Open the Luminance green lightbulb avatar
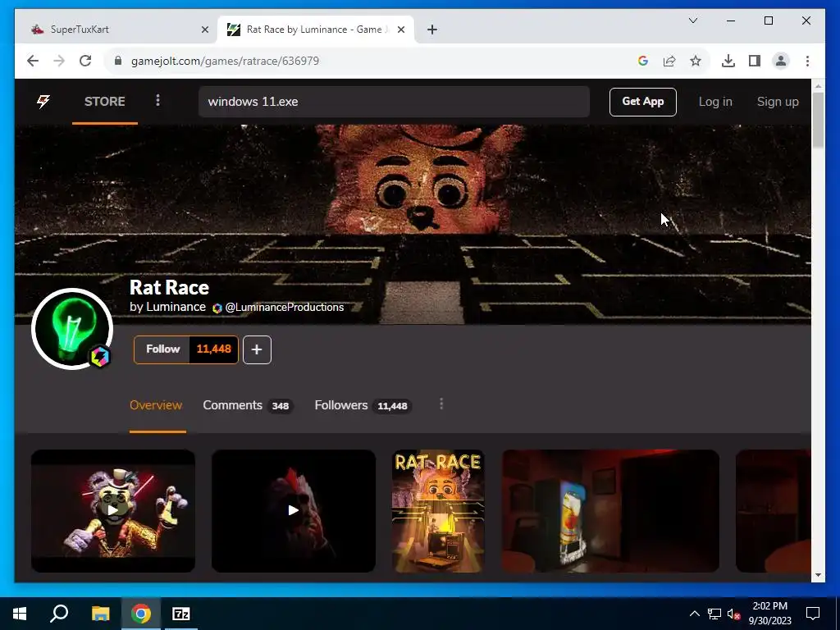Viewport: 840px width, 630px height. [x=72, y=328]
